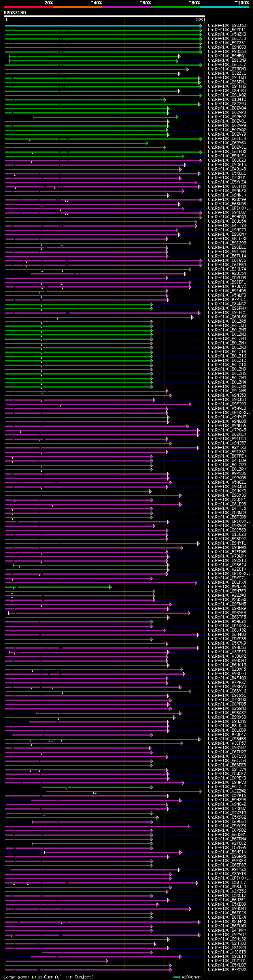253x980 pixels.
Task: Select hit label UniRef100_B0ZVS1
Action: (x=227, y=148)
